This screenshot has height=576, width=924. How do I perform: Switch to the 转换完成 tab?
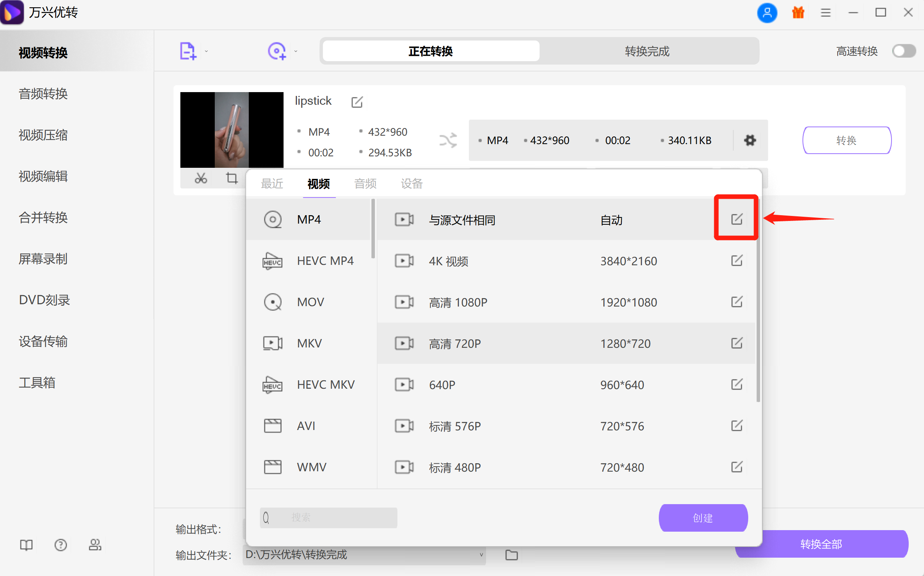pyautogui.click(x=647, y=51)
